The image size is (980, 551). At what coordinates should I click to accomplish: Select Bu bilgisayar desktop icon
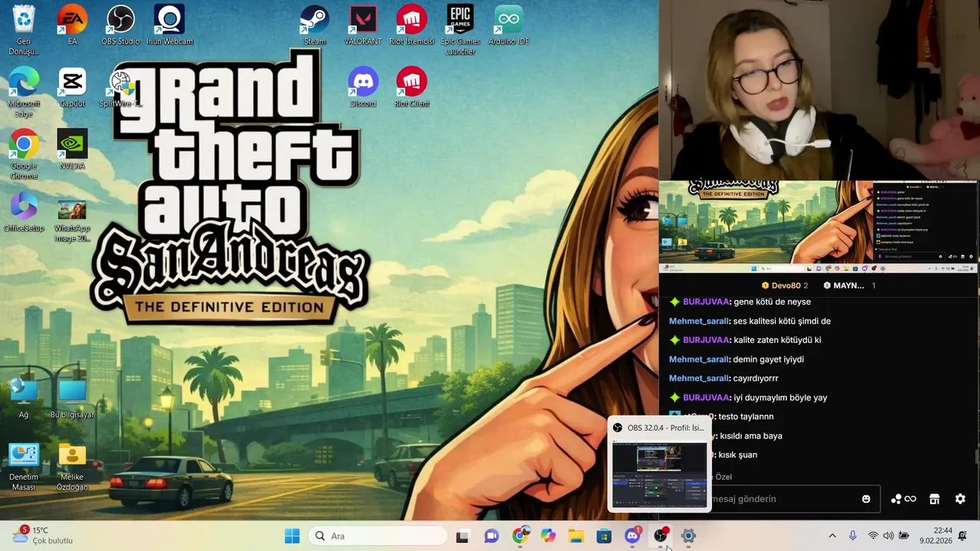coord(72,399)
